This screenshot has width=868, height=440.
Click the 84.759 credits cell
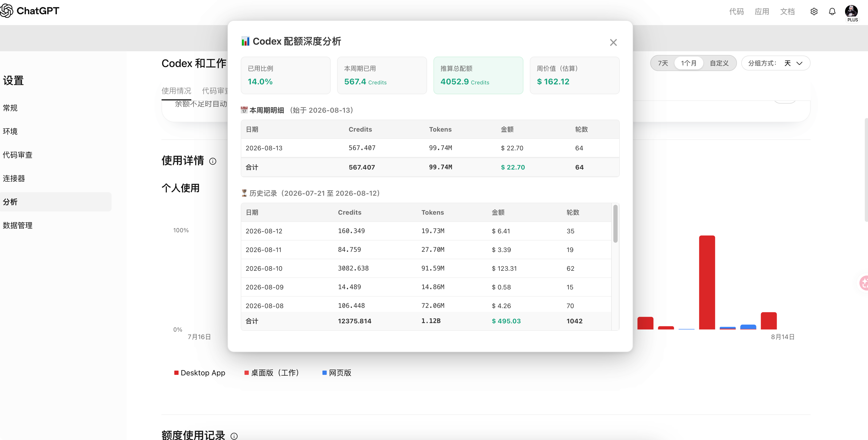click(349, 250)
